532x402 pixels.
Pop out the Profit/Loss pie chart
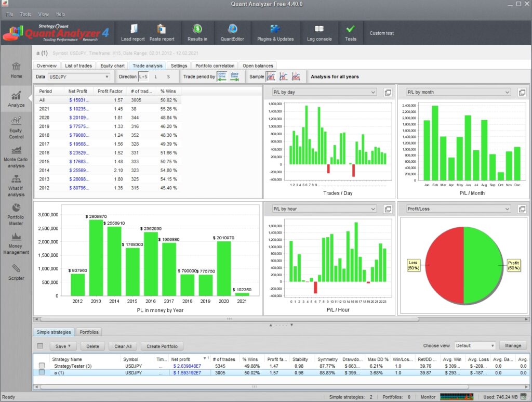point(522,209)
